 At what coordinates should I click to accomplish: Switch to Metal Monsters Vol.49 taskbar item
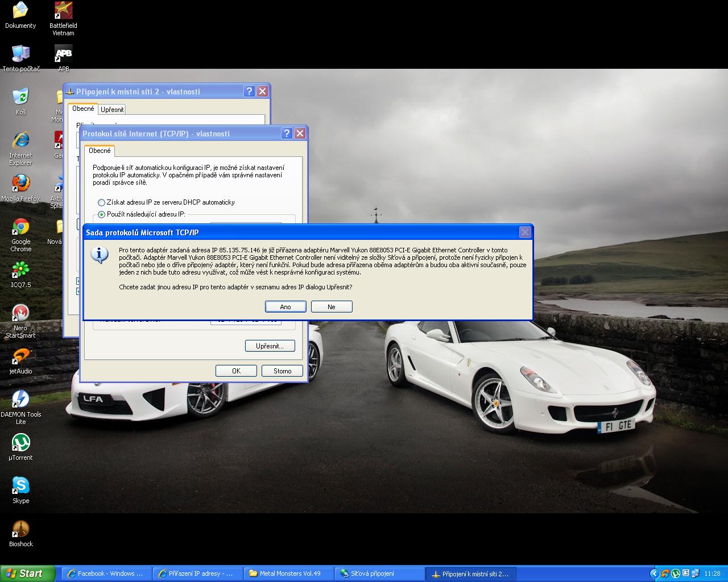pyautogui.click(x=288, y=573)
